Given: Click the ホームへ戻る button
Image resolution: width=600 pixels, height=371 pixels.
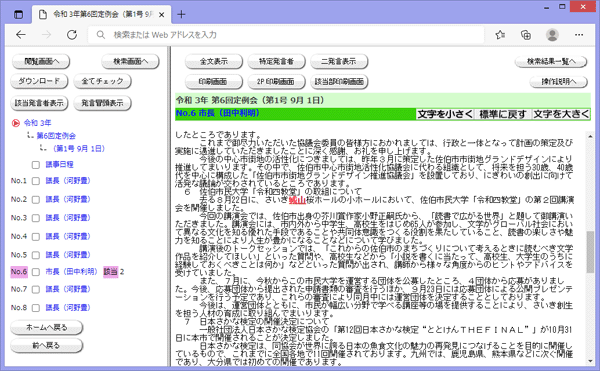Looking at the screenshot, I should coord(46,327).
